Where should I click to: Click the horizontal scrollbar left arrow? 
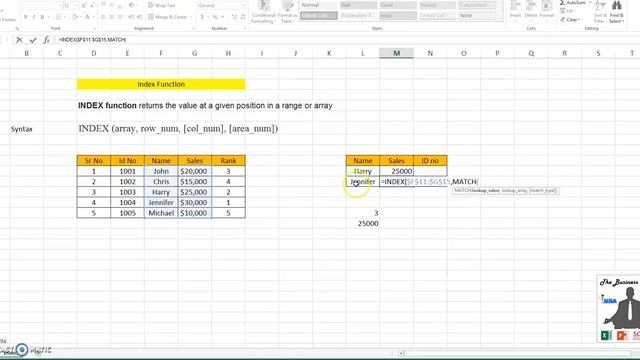(x=401, y=353)
